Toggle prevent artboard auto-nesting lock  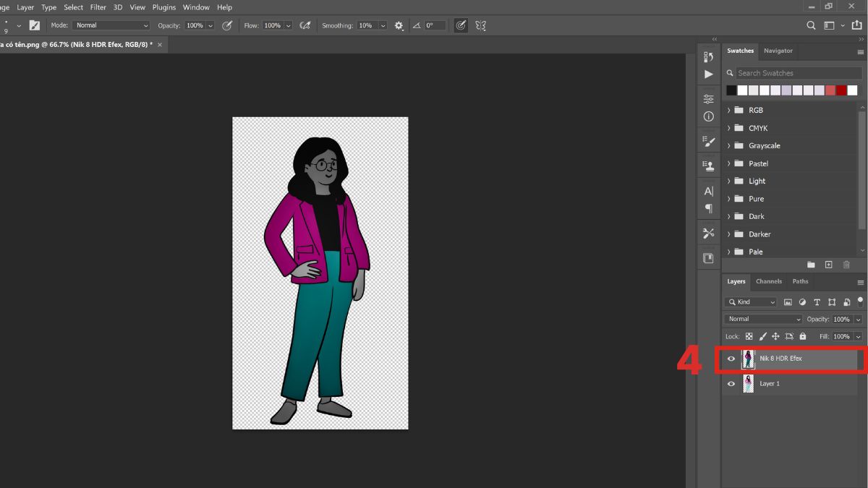789,337
